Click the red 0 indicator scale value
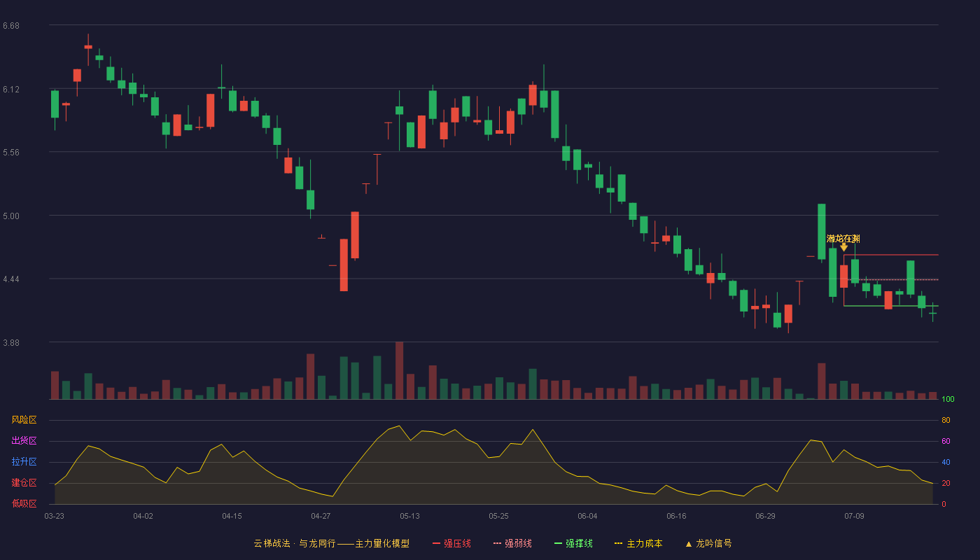The height and width of the screenshot is (560, 980). (x=944, y=504)
